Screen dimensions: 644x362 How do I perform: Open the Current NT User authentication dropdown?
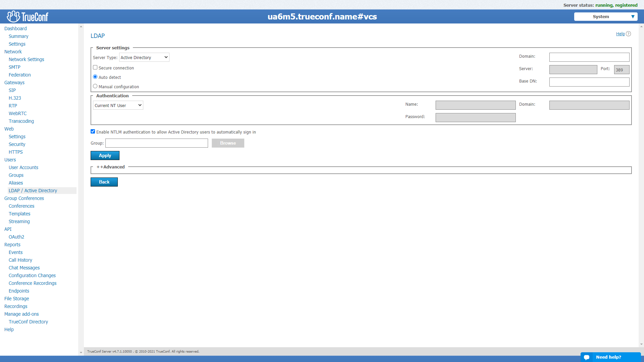tap(118, 105)
